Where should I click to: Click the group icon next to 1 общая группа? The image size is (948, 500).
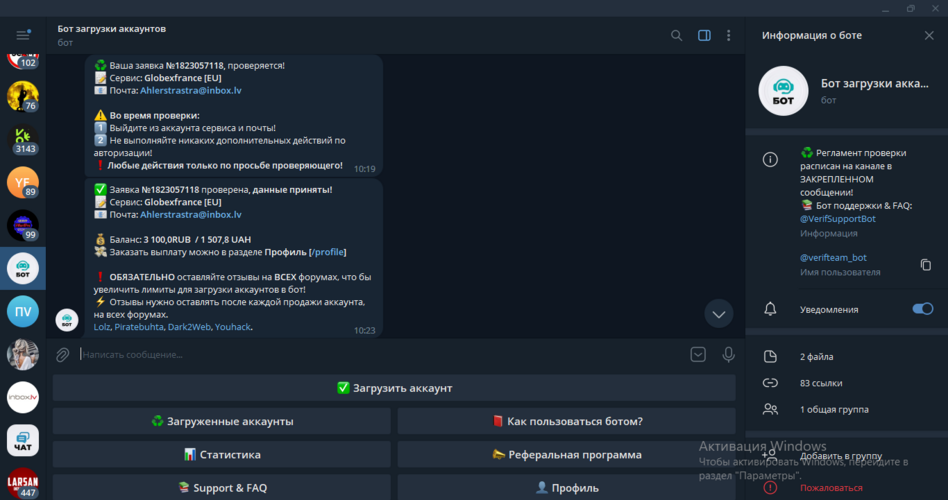[x=770, y=409]
